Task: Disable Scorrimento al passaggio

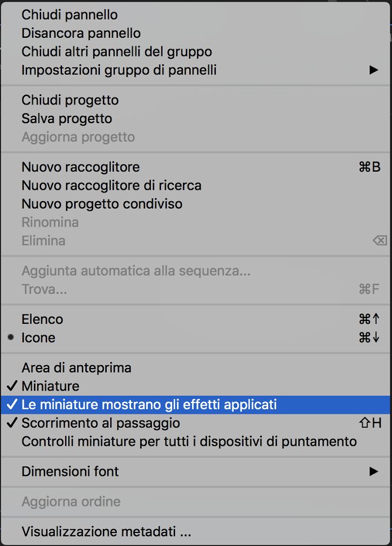Action: 101,423
